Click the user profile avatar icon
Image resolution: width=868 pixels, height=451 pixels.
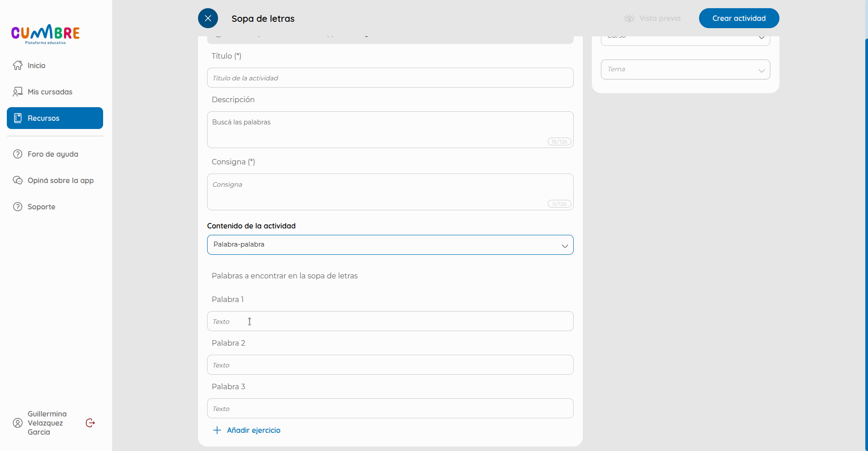pyautogui.click(x=18, y=423)
